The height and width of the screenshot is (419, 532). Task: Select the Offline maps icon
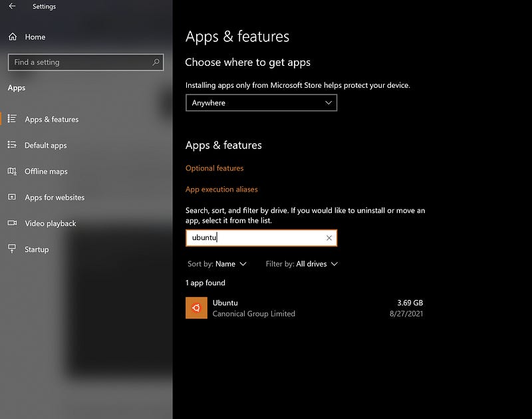click(12, 171)
